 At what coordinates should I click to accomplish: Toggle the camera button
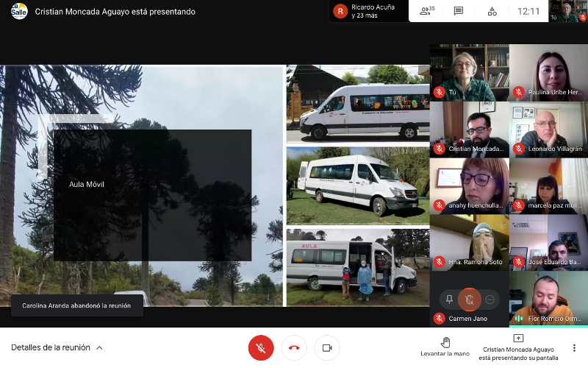click(x=327, y=347)
